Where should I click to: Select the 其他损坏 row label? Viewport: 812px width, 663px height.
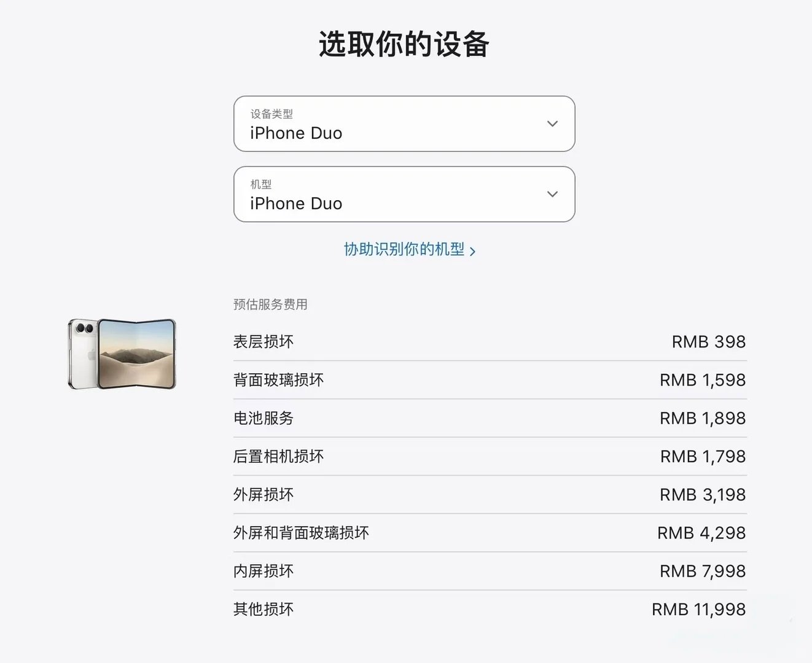[x=264, y=609]
